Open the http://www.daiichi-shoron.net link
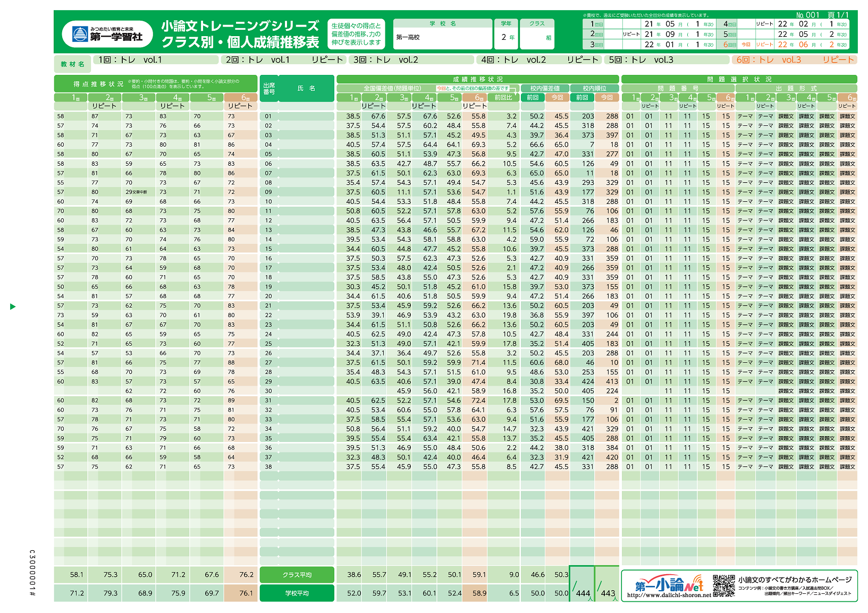 (x=669, y=595)
